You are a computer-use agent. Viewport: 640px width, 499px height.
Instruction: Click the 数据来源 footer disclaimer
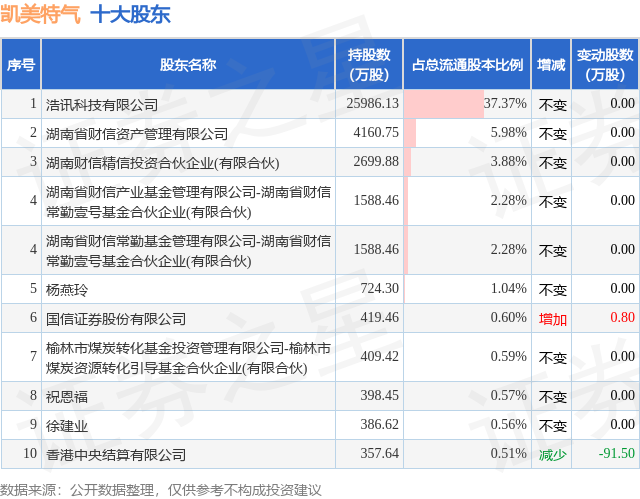[x=161, y=490]
